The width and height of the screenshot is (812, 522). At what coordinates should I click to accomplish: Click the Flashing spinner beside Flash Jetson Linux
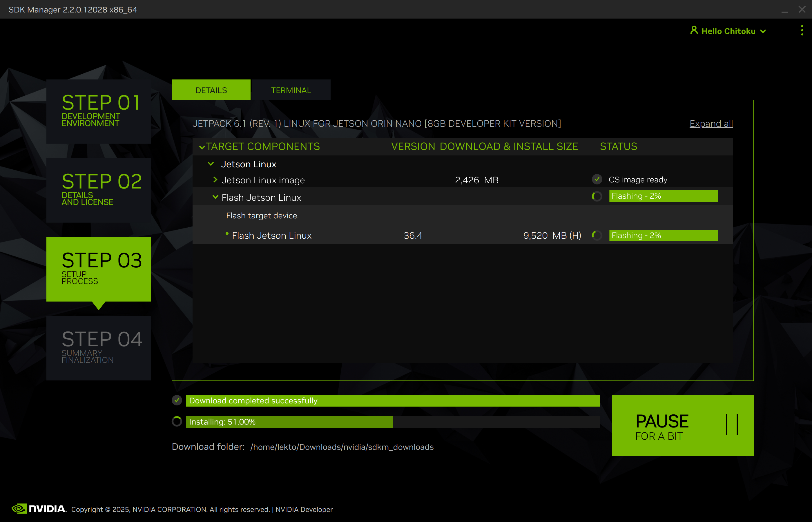(x=597, y=196)
